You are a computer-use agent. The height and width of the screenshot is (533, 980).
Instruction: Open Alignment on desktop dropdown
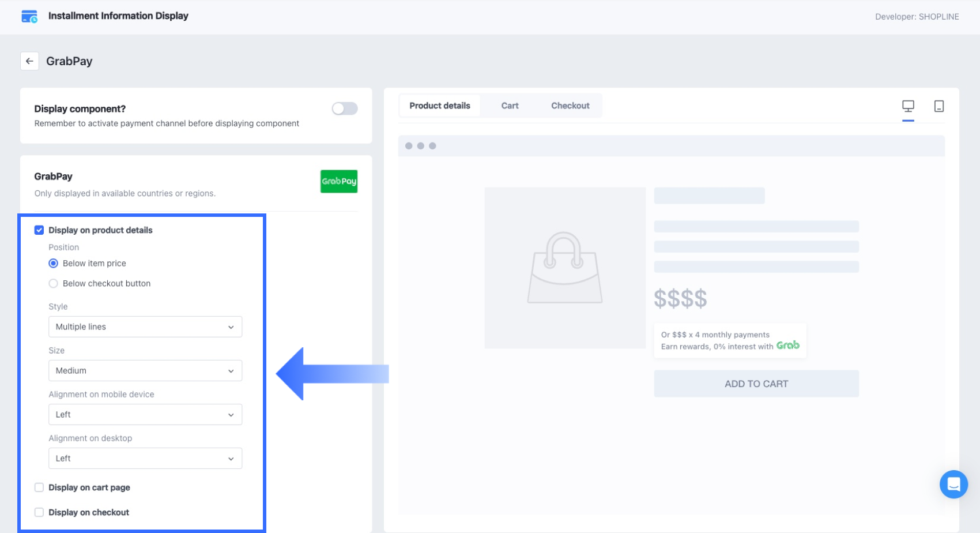coord(145,459)
